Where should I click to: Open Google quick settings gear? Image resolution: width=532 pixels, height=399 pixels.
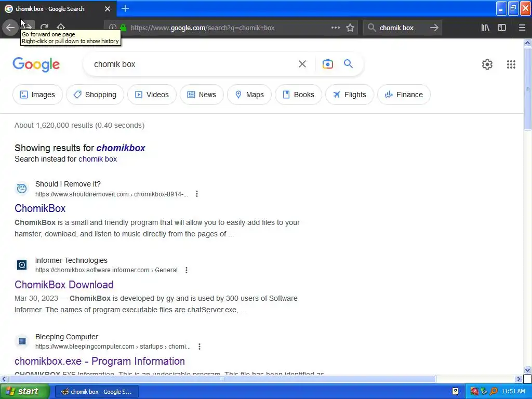(487, 64)
